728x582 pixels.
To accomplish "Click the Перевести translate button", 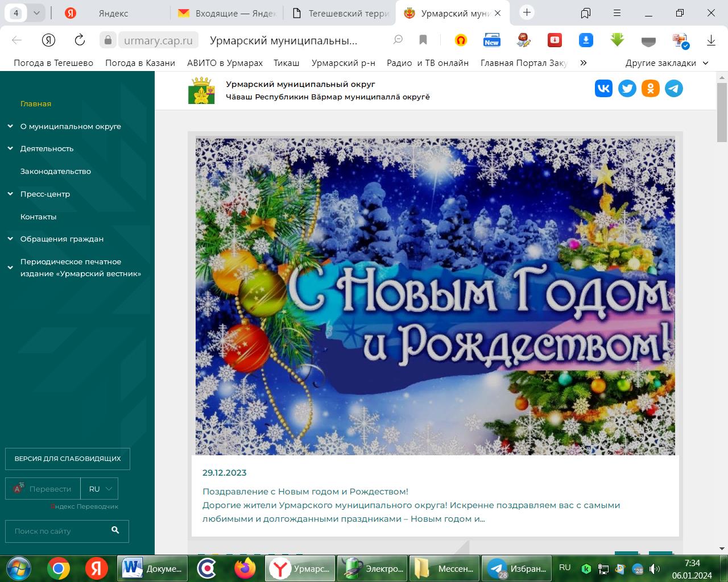I will (x=43, y=489).
